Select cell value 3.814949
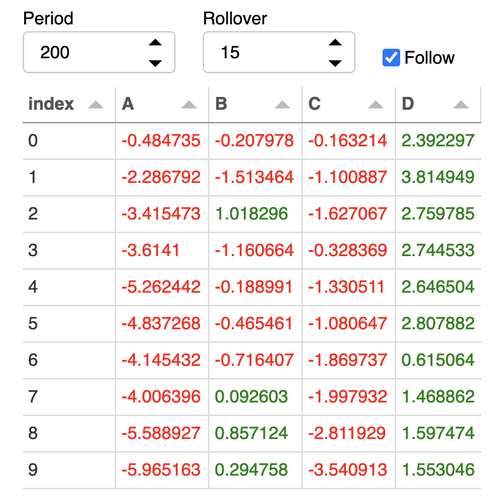The height and width of the screenshot is (500, 500). (x=438, y=177)
